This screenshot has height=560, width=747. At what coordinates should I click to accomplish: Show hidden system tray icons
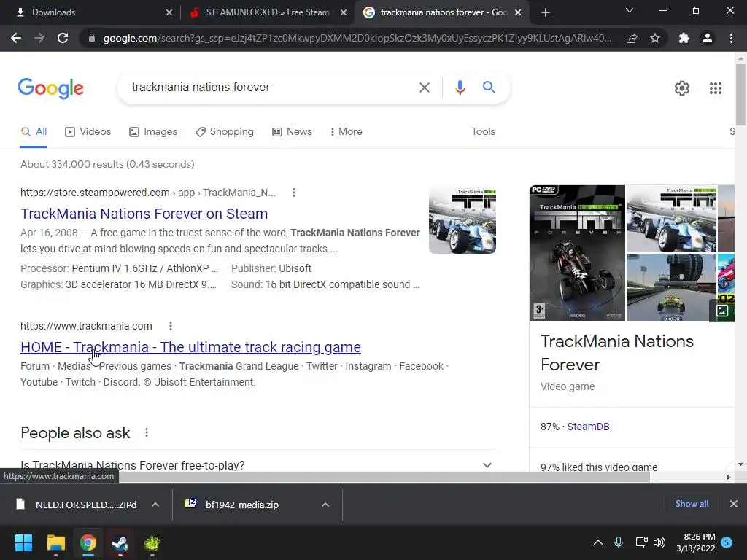[x=598, y=542]
